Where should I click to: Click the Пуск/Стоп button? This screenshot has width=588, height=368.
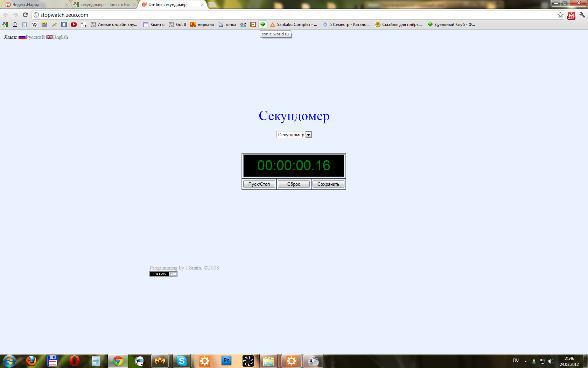pyautogui.click(x=259, y=184)
